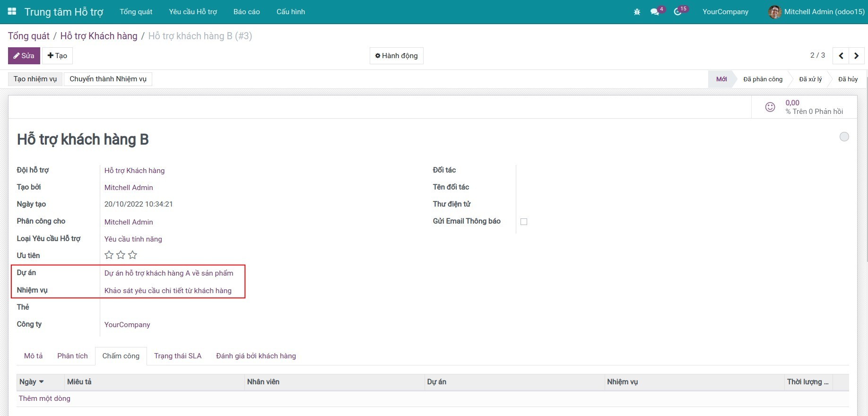Sort by the Ngày column arrow
The width and height of the screenshot is (868, 416).
(x=42, y=382)
